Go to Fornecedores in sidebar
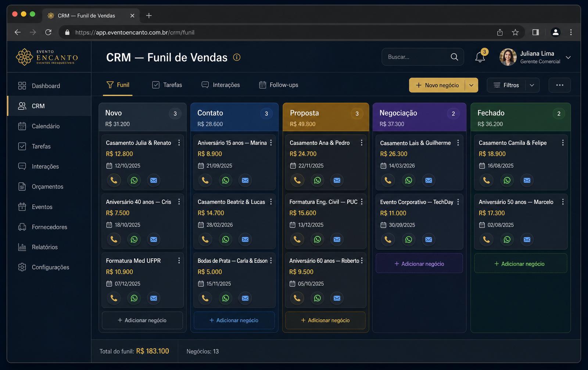Screen dimensions: 588x370 49,227
